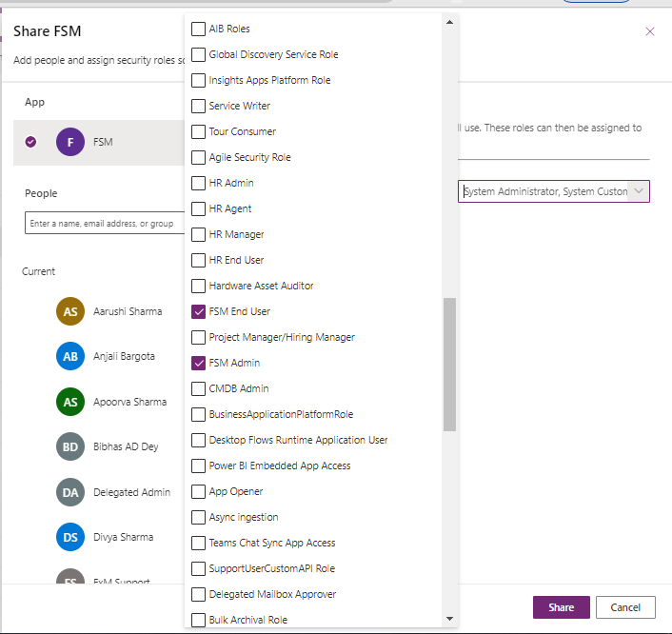The width and height of the screenshot is (672, 634).
Task: Select Bibhas AD Dey in the list
Action: (126, 446)
